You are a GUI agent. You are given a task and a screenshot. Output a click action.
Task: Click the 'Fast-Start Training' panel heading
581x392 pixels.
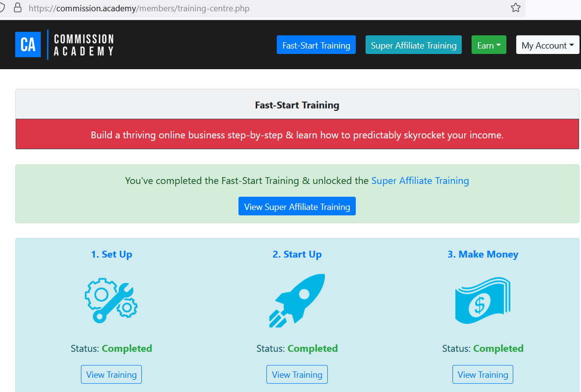click(297, 105)
